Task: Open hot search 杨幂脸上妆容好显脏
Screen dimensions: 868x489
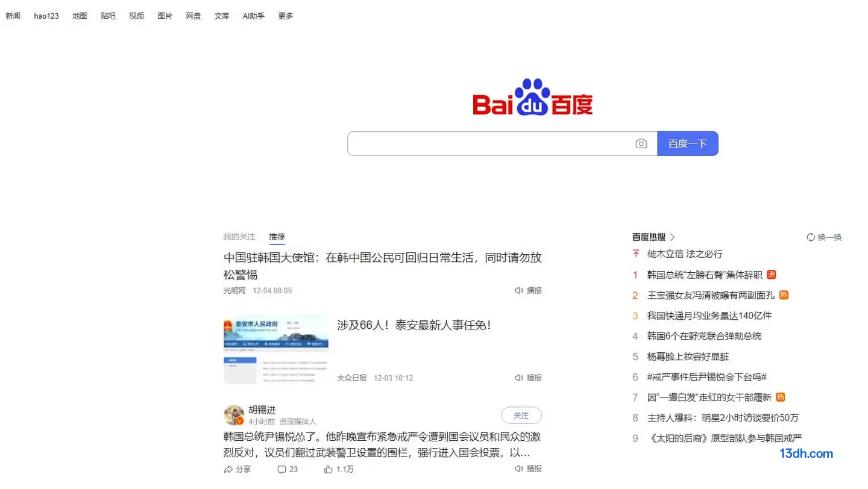Action: [x=688, y=357]
